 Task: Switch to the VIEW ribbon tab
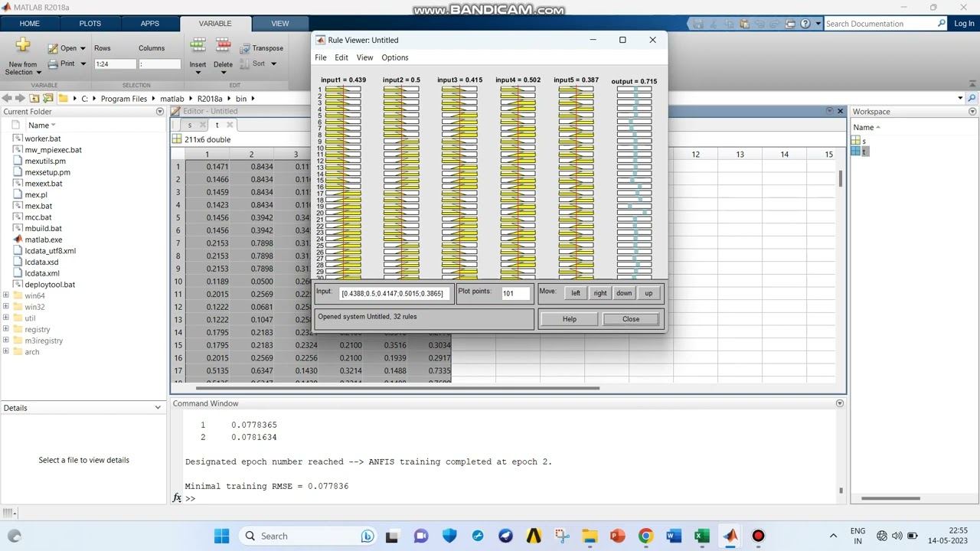click(280, 24)
